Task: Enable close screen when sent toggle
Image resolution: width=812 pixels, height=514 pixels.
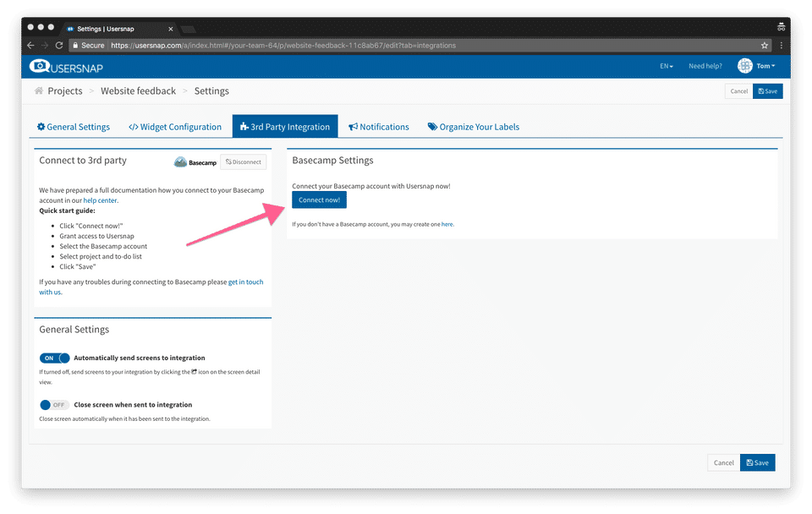Action: [x=54, y=405]
